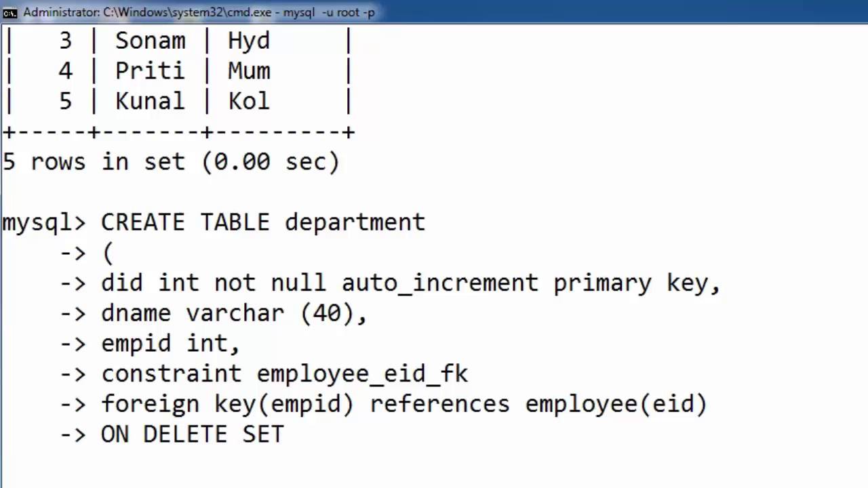Image resolution: width=868 pixels, height=488 pixels.
Task: Click the 'primary key,' text
Action: pyautogui.click(x=637, y=284)
